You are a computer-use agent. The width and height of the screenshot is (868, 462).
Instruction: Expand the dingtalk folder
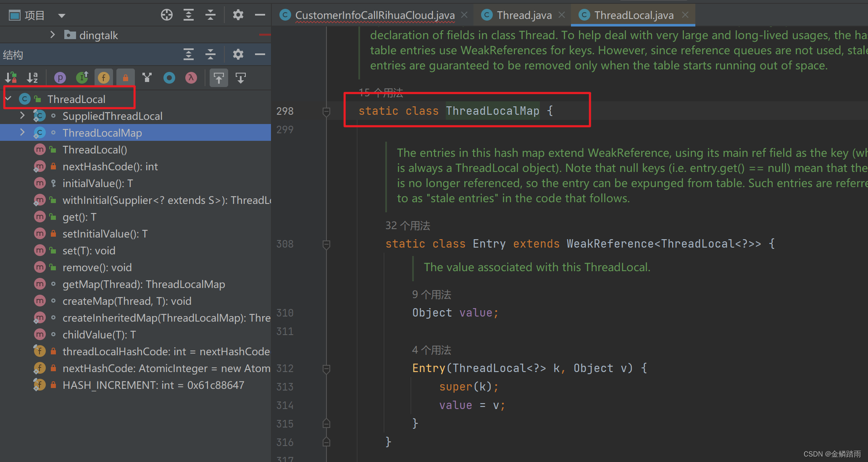pyautogui.click(x=53, y=35)
